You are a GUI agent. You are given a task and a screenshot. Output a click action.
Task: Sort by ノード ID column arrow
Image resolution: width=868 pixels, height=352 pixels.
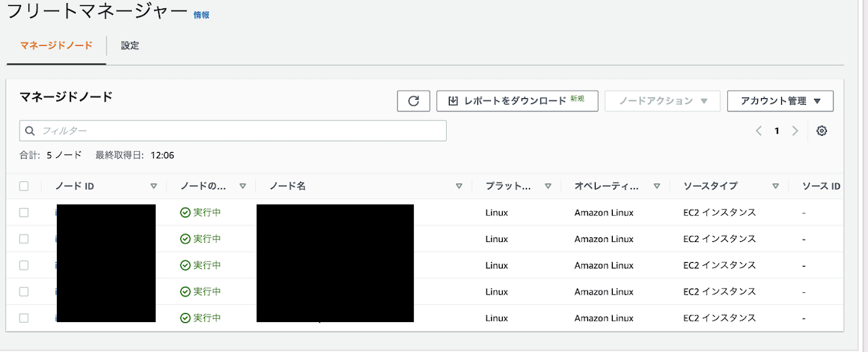(154, 186)
